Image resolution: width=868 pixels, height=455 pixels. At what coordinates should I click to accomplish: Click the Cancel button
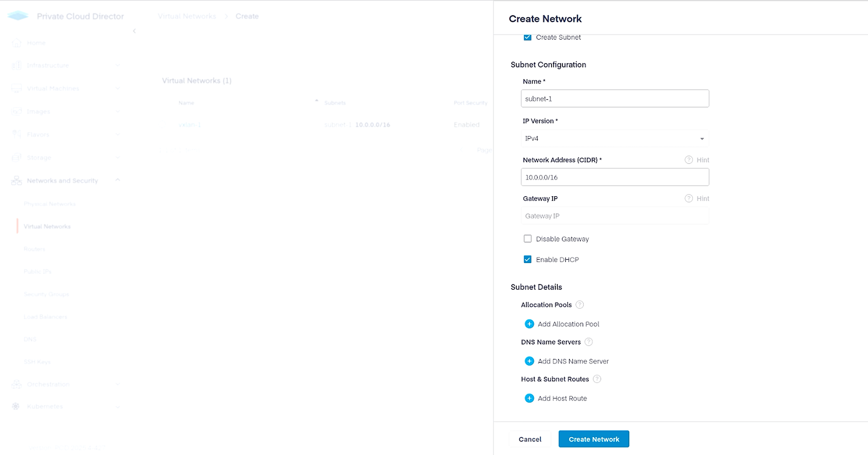pyautogui.click(x=530, y=439)
